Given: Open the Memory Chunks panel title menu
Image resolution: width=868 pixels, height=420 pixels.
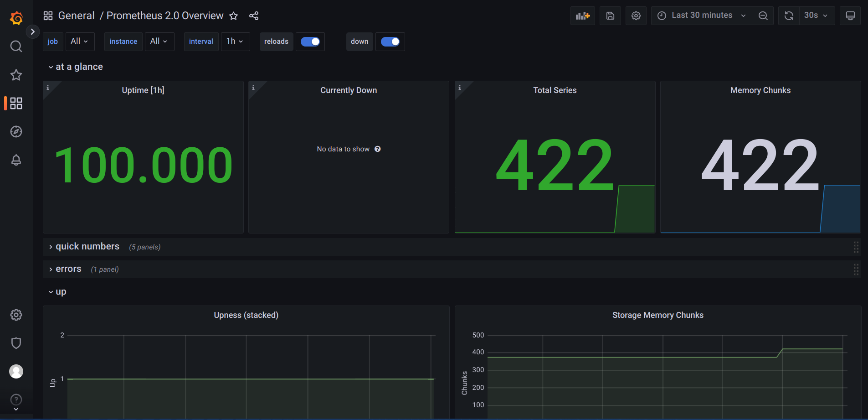Looking at the screenshot, I should pyautogui.click(x=760, y=90).
